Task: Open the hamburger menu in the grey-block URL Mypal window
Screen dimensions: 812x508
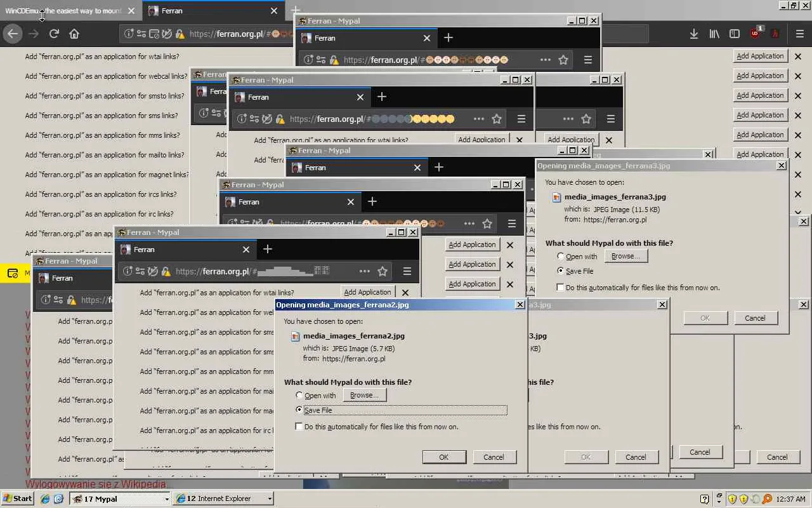Action: pyautogui.click(x=407, y=271)
